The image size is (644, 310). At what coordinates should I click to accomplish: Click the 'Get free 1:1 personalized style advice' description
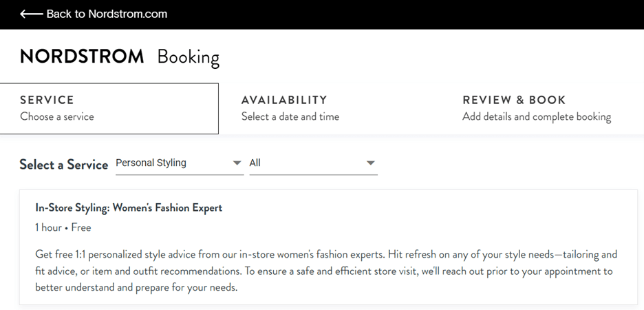pos(326,271)
